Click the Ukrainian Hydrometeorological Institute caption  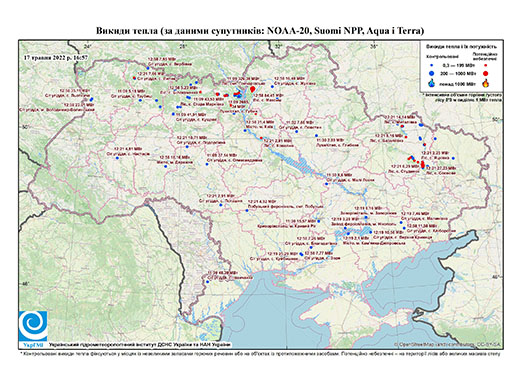139,344
